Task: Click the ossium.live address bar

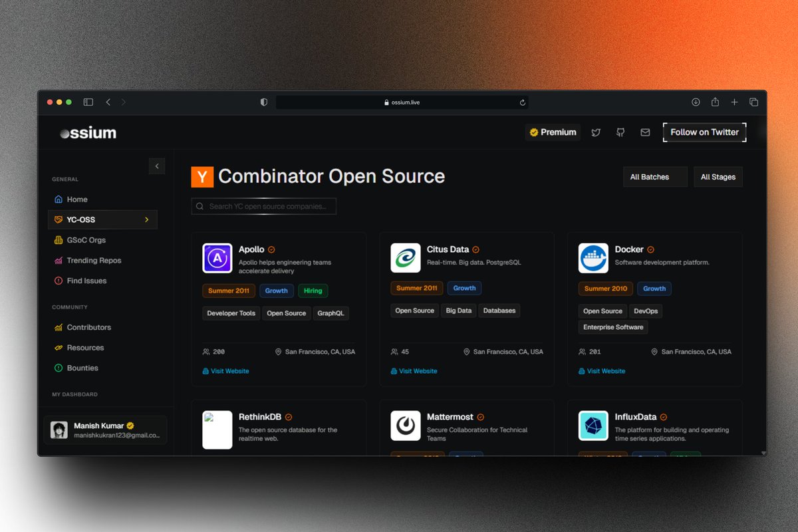Action: (x=402, y=102)
